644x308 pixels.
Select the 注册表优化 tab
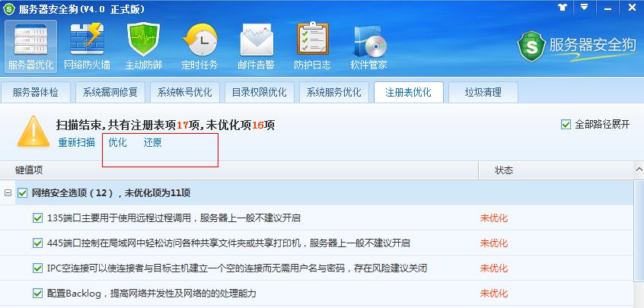point(409,92)
